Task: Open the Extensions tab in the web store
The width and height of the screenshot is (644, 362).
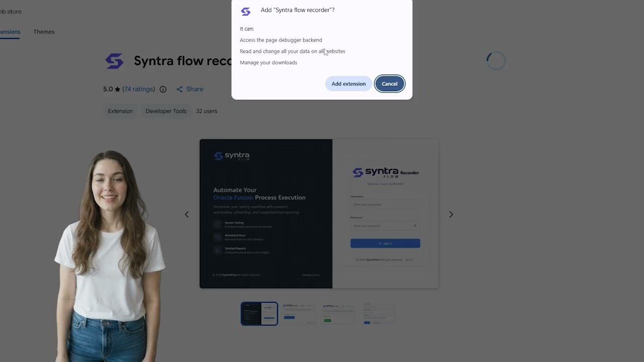Action: click(x=10, y=32)
